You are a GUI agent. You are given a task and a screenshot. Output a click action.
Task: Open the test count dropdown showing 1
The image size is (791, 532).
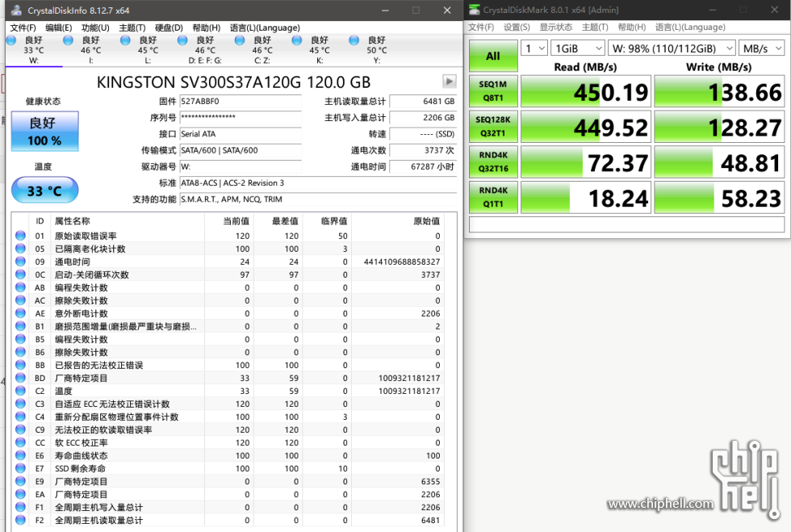(x=534, y=48)
